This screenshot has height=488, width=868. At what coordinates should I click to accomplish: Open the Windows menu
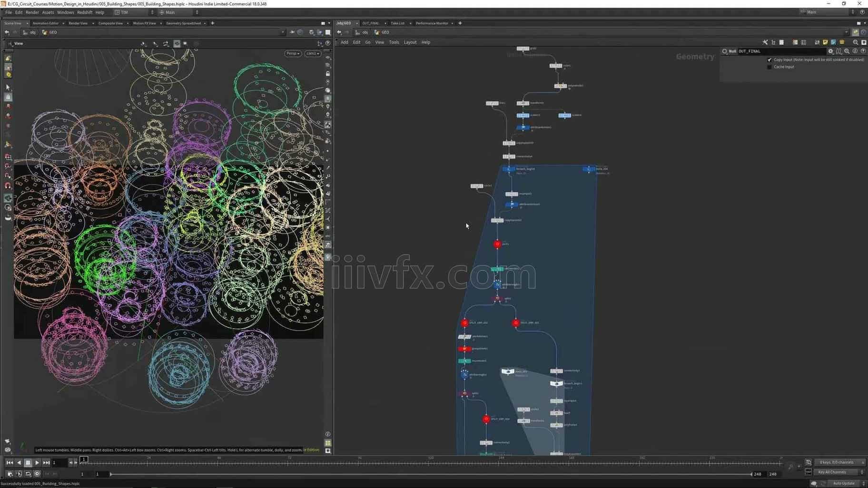coord(65,12)
